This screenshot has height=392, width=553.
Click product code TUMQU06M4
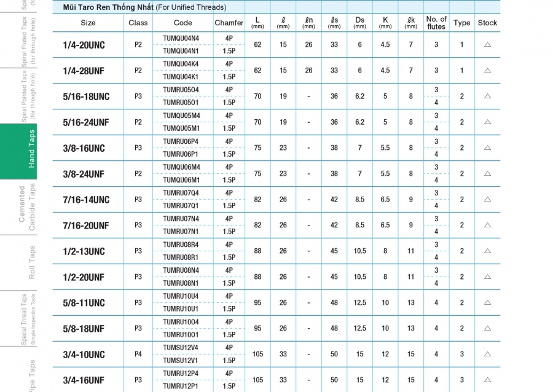[x=181, y=167]
